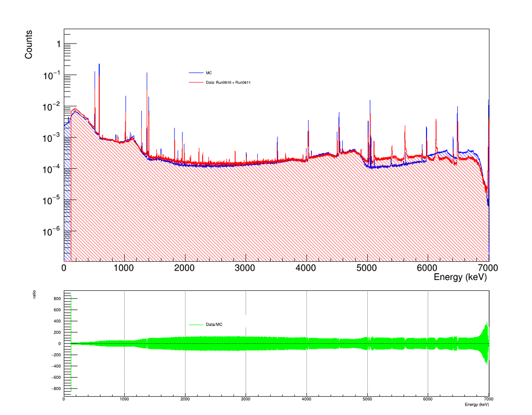Click the green Data/MC legend line
This screenshot has width=532, height=415.
tap(196, 325)
